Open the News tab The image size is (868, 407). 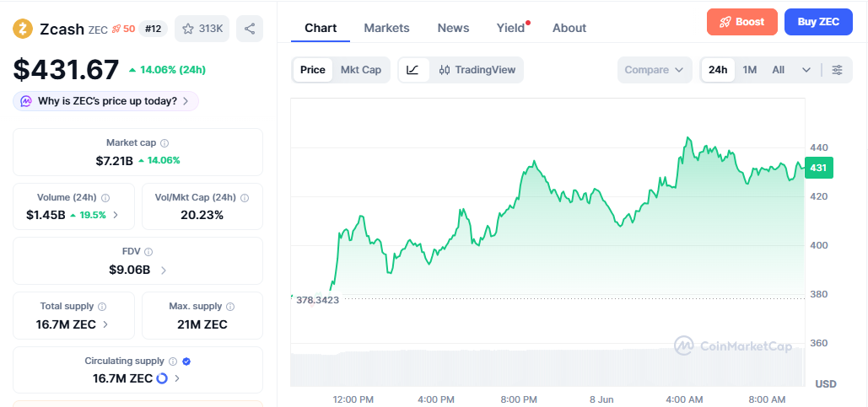[x=453, y=28]
